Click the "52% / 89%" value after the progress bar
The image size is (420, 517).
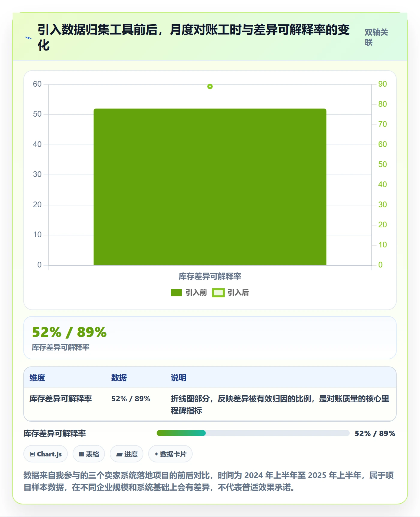[x=375, y=433]
